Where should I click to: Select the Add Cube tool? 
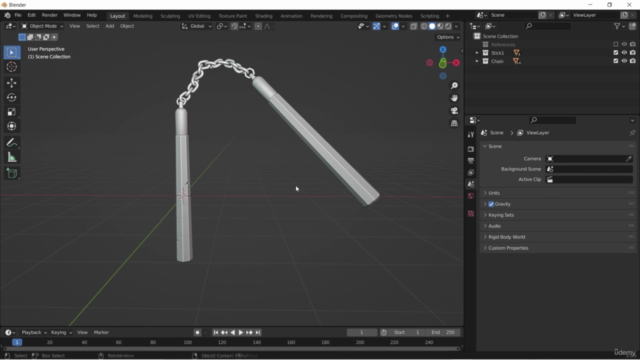click(11, 173)
